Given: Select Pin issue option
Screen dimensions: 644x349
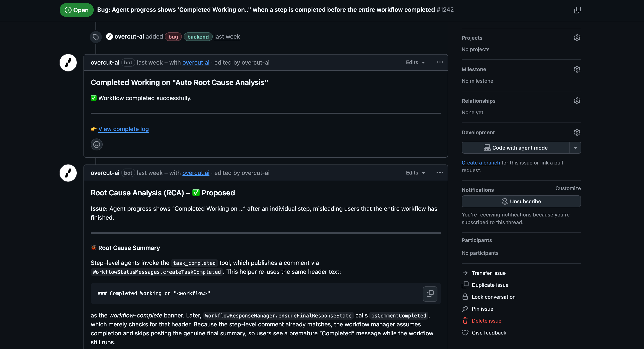Looking at the screenshot, I should (482, 309).
